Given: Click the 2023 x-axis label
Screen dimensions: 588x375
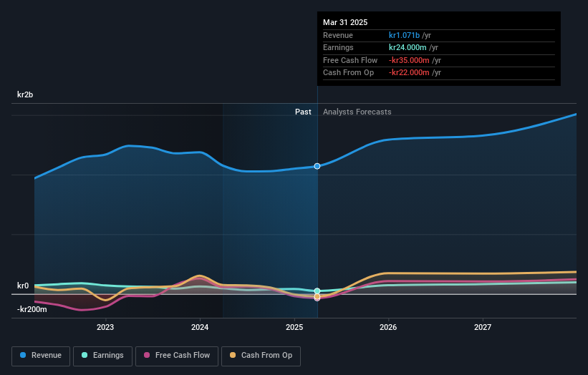Looking at the screenshot, I should point(105,327).
